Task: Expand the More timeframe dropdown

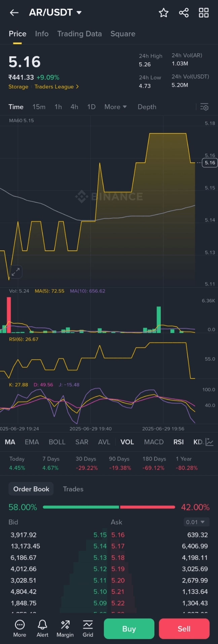Action: point(115,107)
